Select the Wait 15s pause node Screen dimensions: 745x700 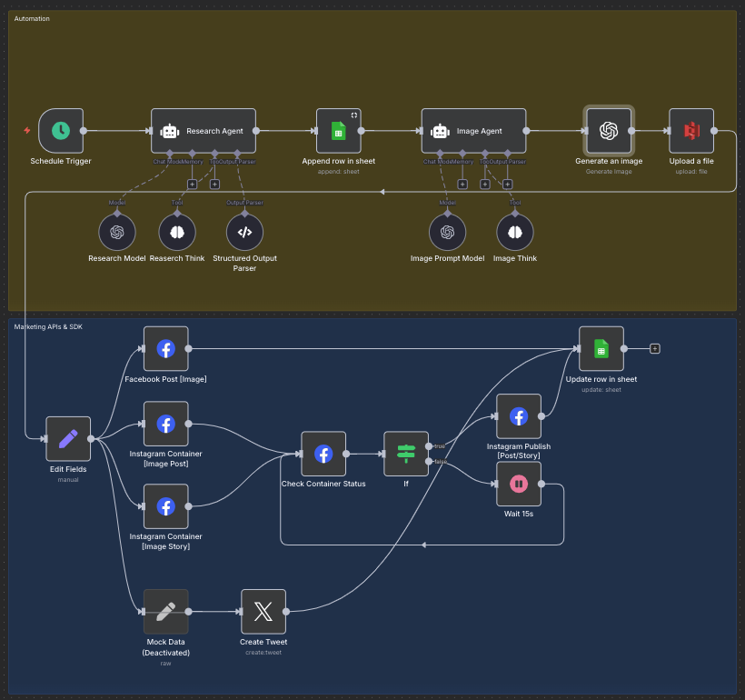pos(519,484)
